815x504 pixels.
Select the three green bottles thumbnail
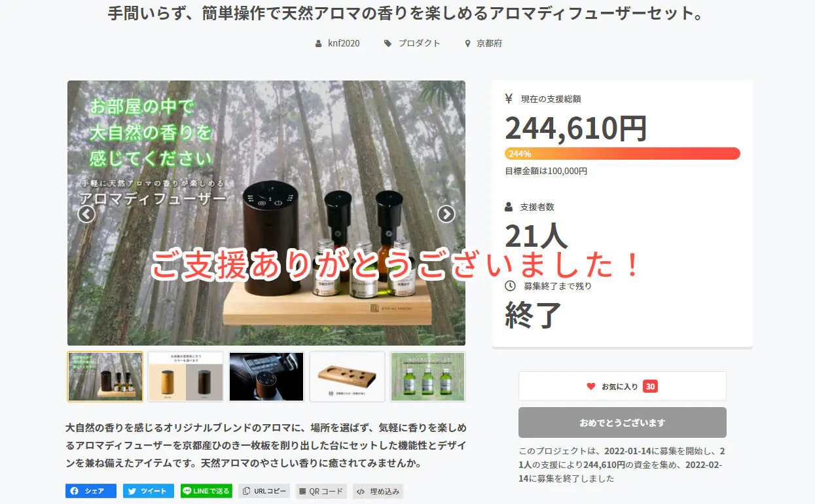click(x=428, y=376)
